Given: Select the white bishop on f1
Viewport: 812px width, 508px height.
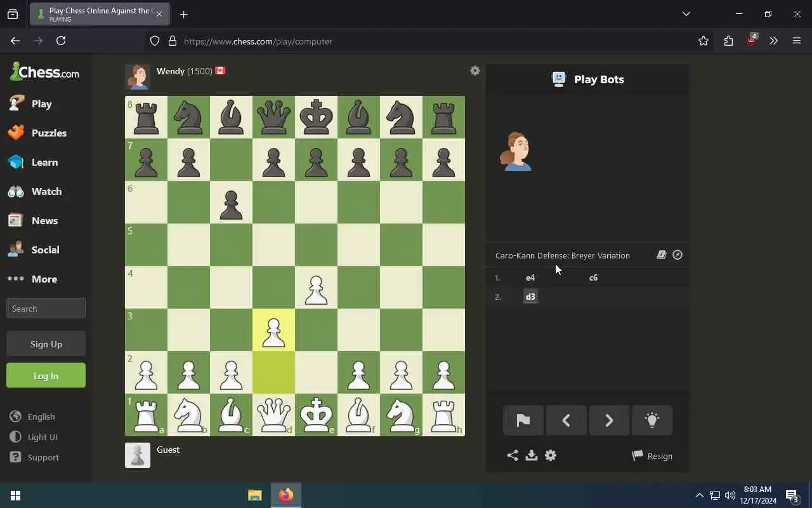Looking at the screenshot, I should click(358, 415).
